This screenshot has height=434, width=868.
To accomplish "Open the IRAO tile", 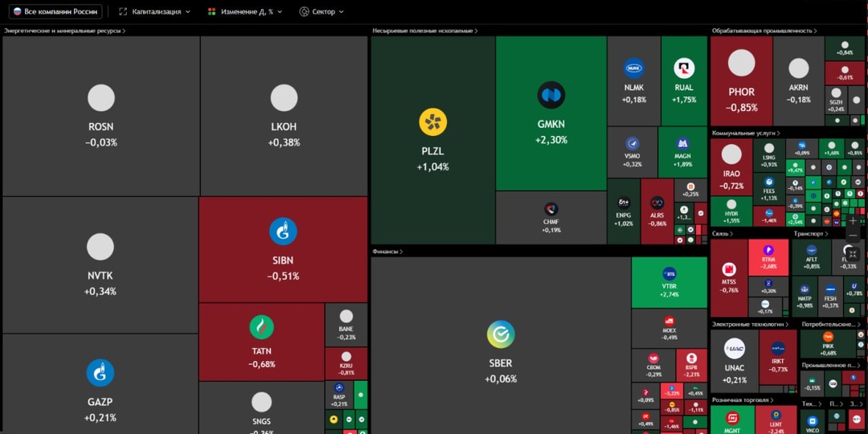I will pyautogui.click(x=731, y=166).
